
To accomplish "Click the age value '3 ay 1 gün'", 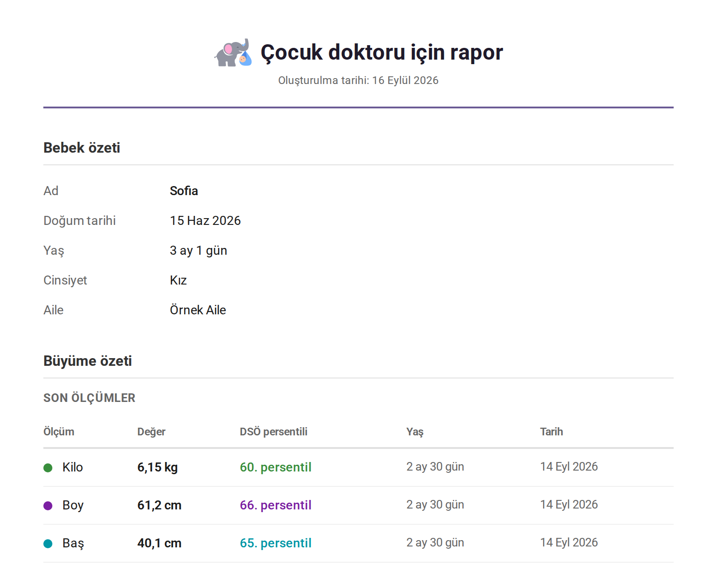I will (x=198, y=250).
